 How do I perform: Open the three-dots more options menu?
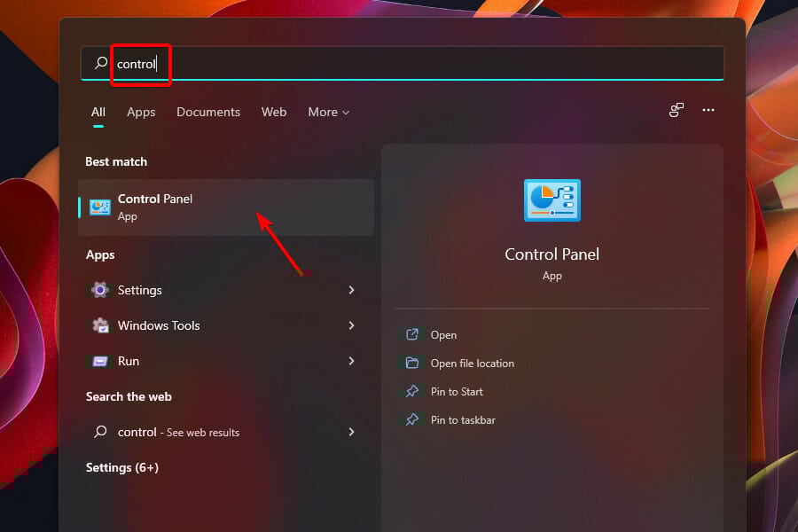pos(708,110)
